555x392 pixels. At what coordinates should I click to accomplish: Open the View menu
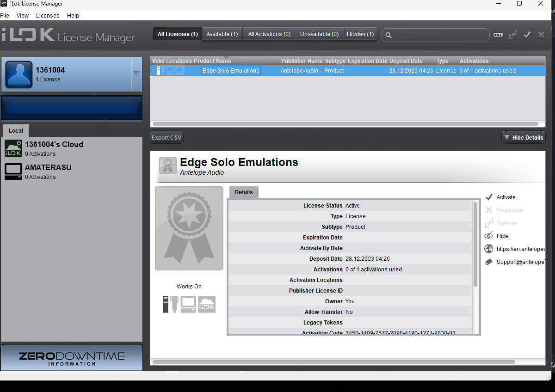[x=23, y=15]
